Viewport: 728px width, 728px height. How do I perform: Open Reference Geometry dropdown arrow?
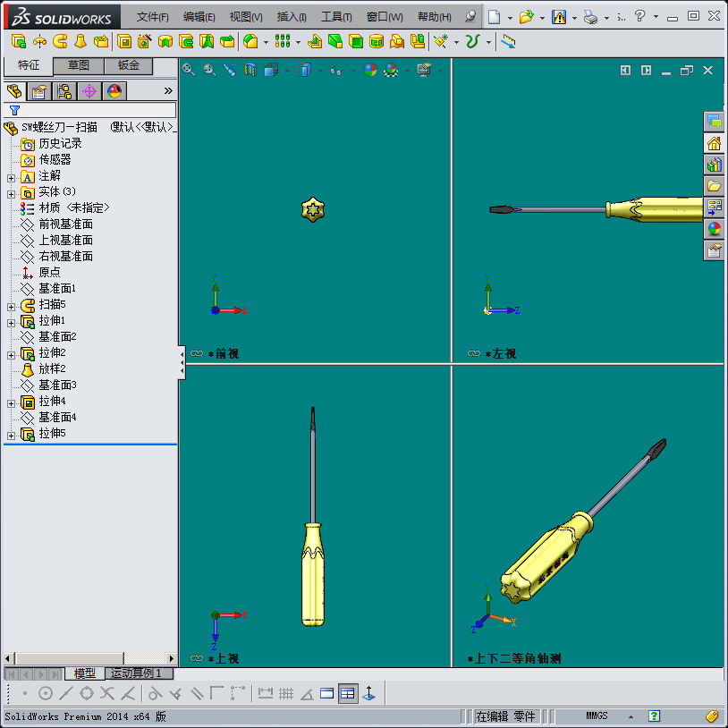click(x=456, y=42)
